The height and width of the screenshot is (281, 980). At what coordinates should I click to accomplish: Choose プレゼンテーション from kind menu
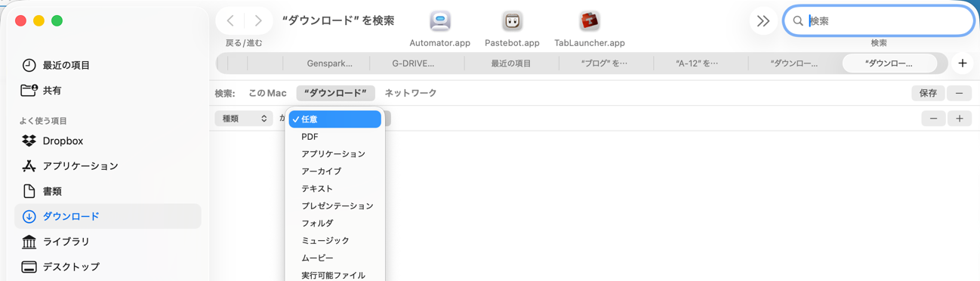(x=335, y=206)
